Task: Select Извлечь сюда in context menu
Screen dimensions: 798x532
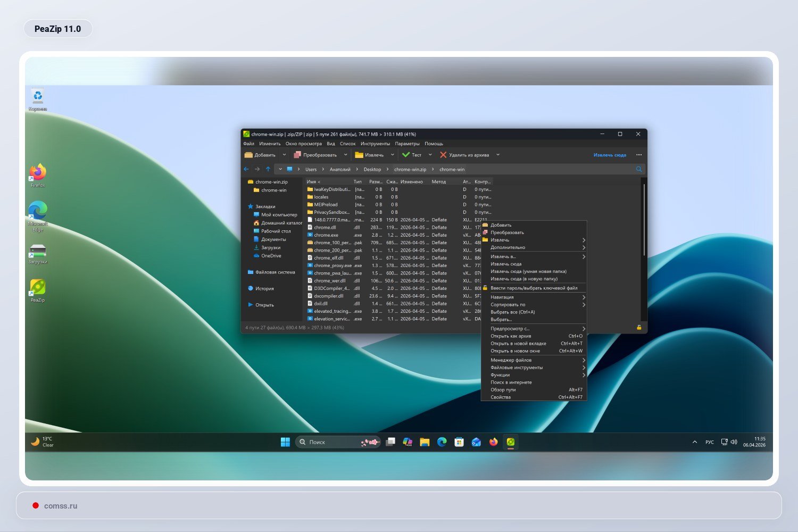Action: click(x=506, y=264)
